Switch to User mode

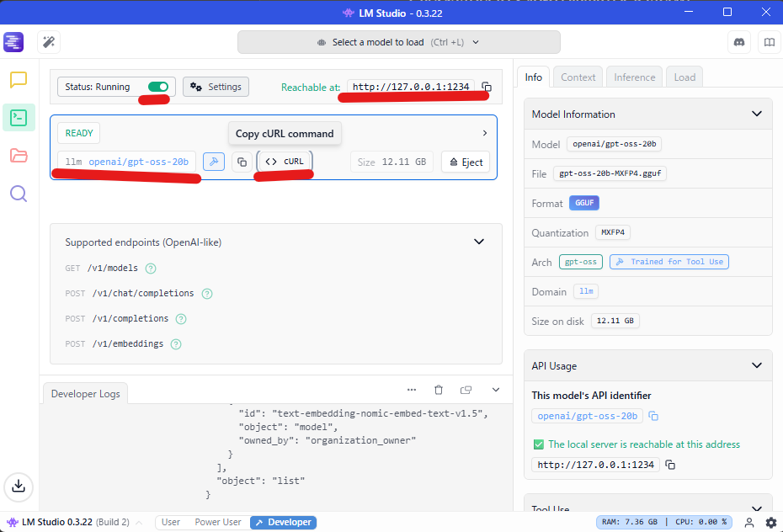171,522
